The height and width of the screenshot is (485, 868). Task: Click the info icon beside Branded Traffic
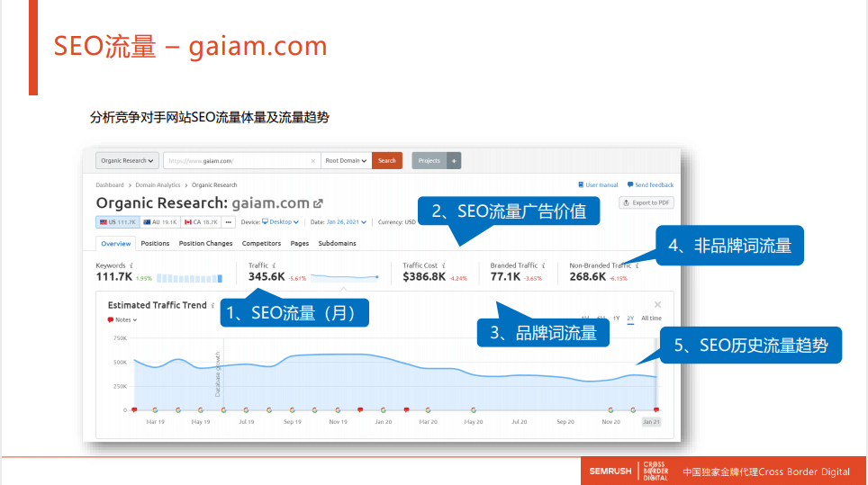[543, 265]
